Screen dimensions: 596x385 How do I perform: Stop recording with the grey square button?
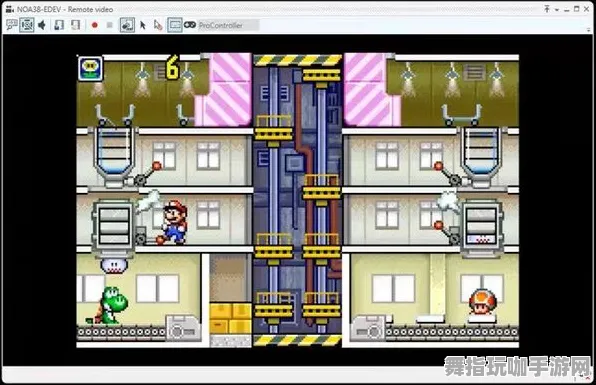coord(109,25)
